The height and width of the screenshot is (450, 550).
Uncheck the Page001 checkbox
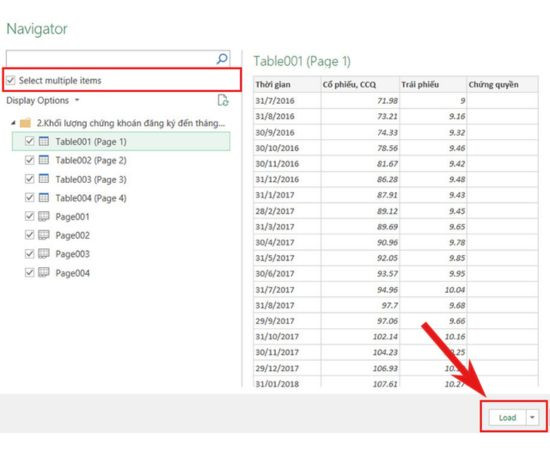29,216
